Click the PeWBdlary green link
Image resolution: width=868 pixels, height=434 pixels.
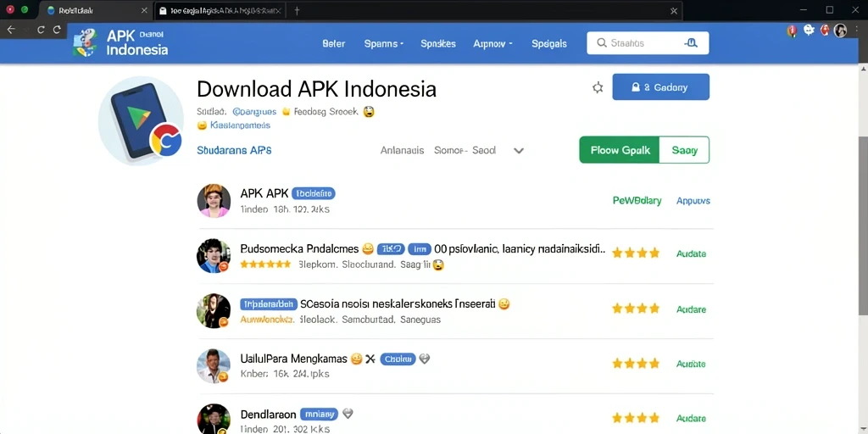pyautogui.click(x=637, y=200)
